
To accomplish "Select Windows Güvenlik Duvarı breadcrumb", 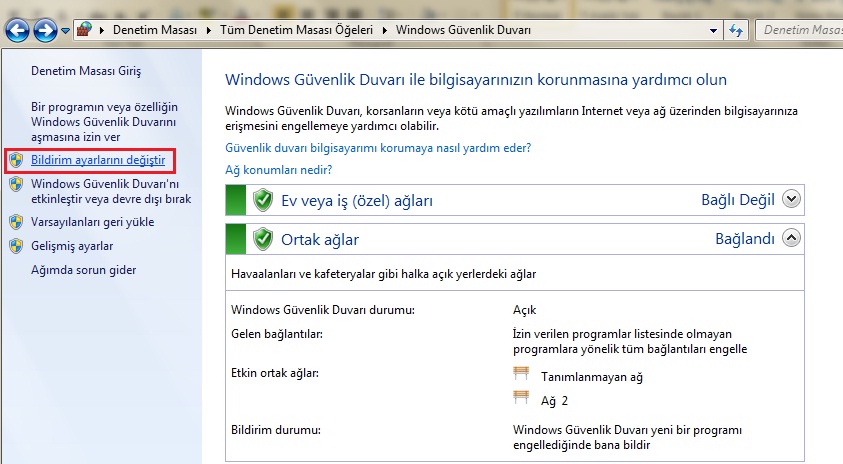I will tap(463, 30).
